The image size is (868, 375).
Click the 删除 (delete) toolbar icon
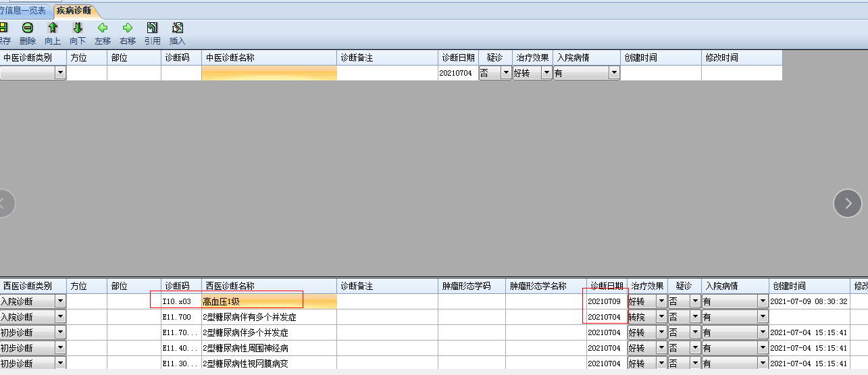tap(28, 28)
